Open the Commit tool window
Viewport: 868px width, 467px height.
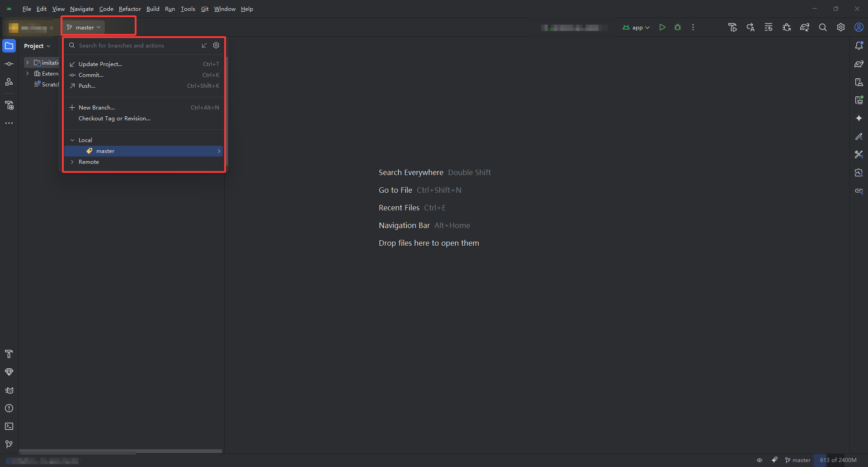click(x=9, y=63)
